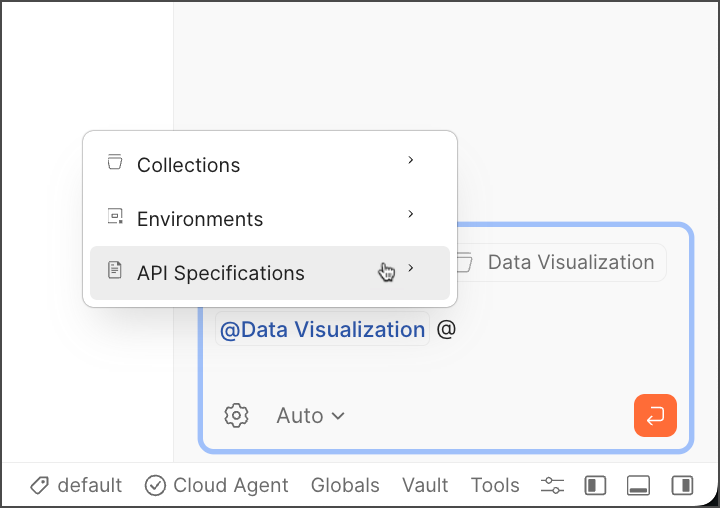Click the tag icon beside default
The width and height of the screenshot is (720, 508).
[40, 486]
